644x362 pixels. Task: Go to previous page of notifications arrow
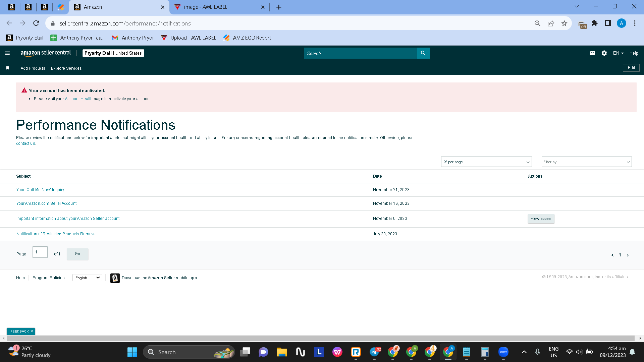612,255
